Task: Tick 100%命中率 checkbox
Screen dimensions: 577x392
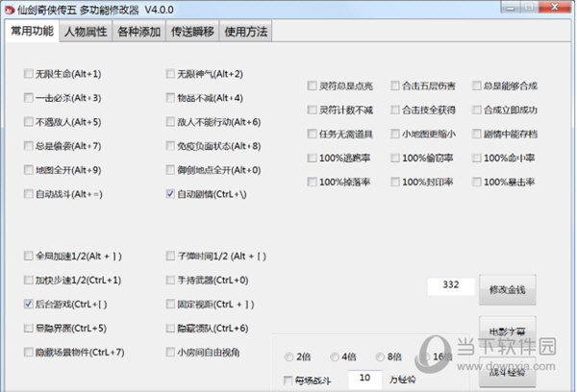Action: click(477, 158)
